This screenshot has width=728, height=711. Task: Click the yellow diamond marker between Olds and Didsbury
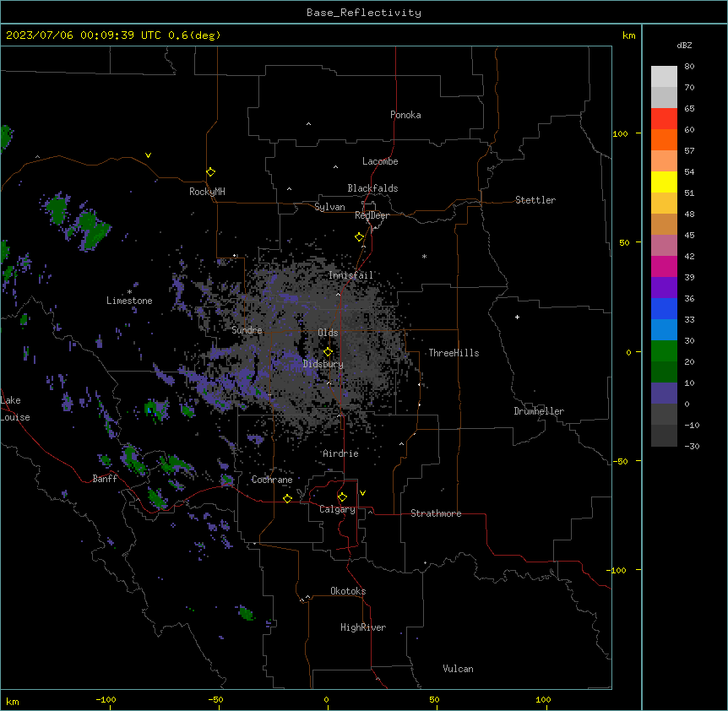(328, 352)
